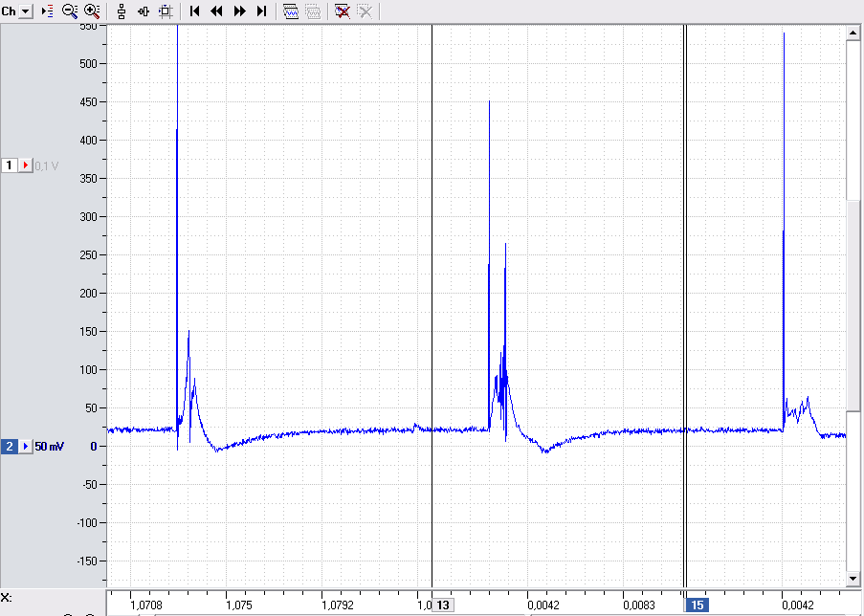This screenshot has height=616, width=864.
Task: Select sweep marker 15 on the time axis
Action: pos(698,605)
